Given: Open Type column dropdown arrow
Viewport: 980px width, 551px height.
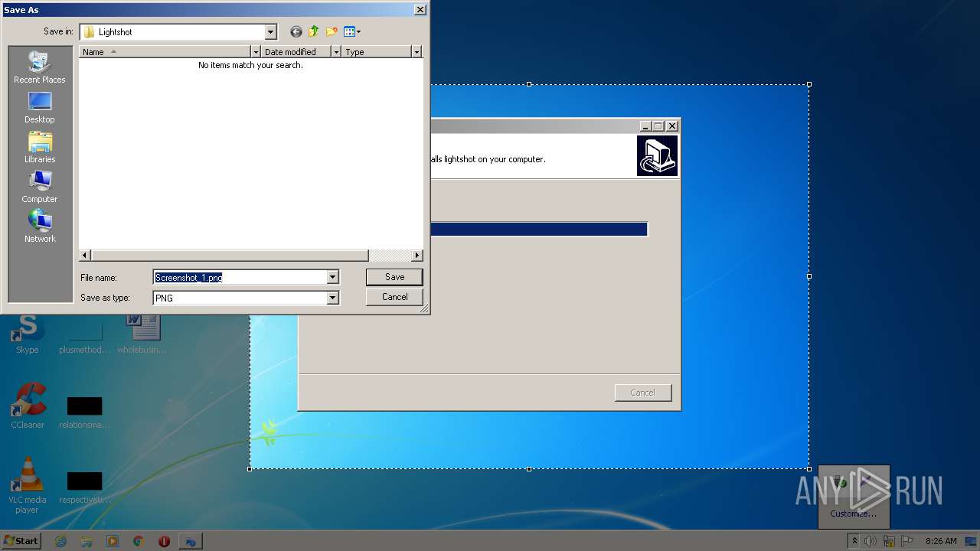Looking at the screenshot, I should coord(416,52).
